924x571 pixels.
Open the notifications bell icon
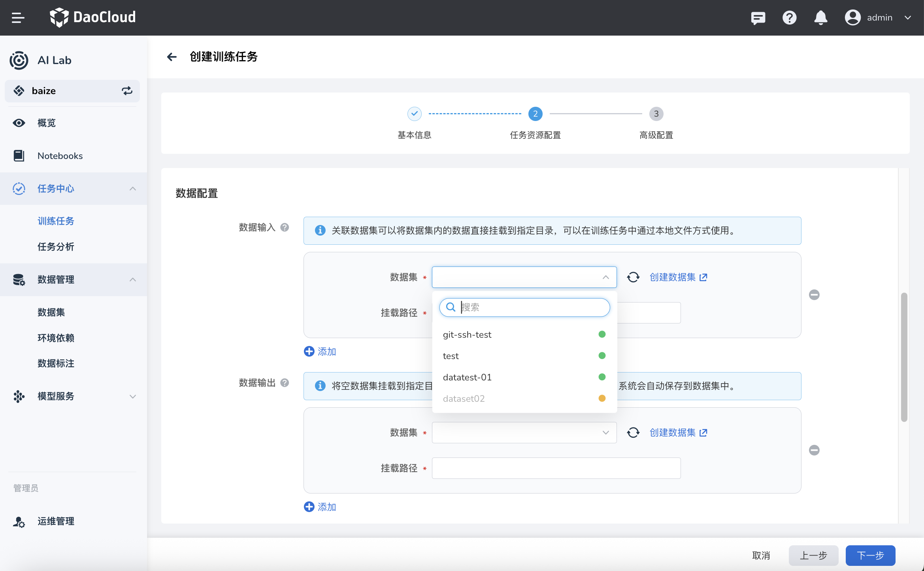[821, 17]
